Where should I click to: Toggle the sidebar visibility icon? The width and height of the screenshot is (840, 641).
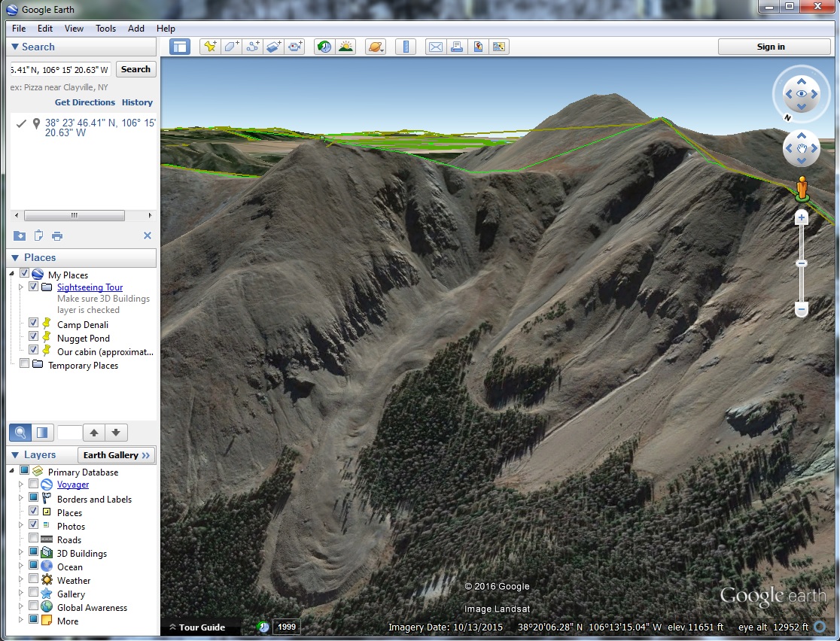[180, 47]
